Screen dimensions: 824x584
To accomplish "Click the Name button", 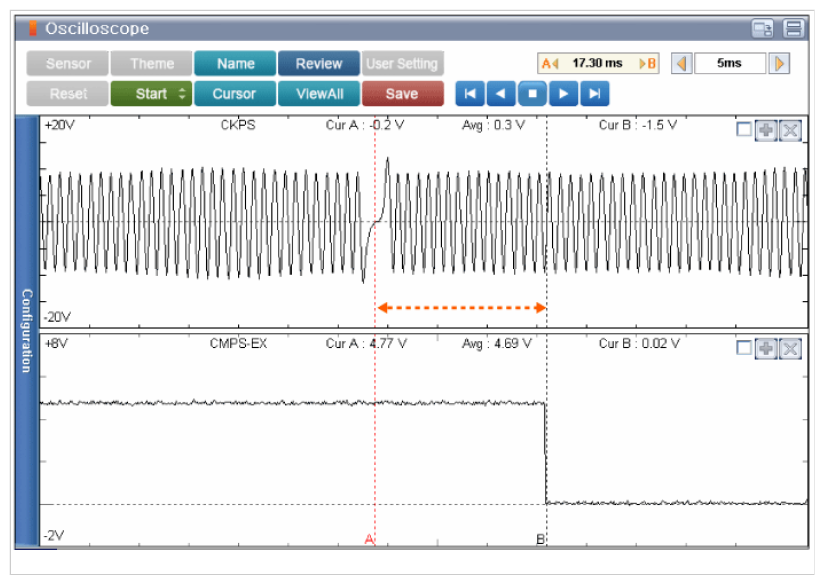I will coord(235,64).
